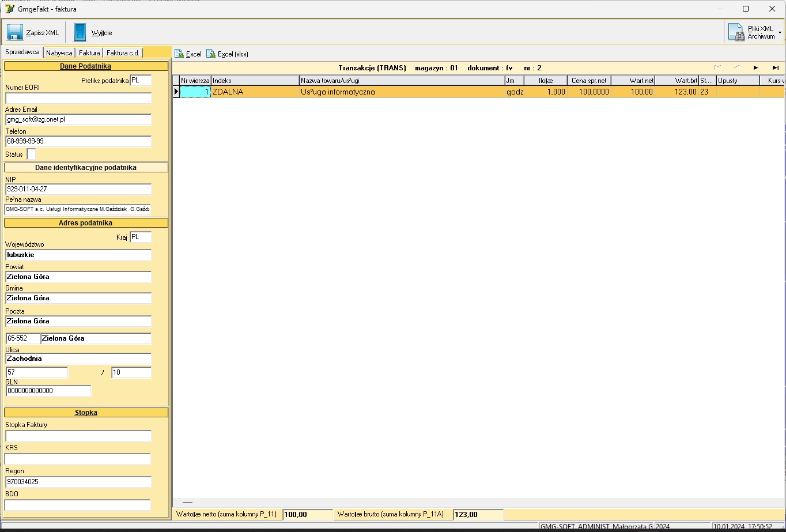786x532 pixels.
Task: Maximize the GmgeFakt window
Action: click(x=746, y=9)
